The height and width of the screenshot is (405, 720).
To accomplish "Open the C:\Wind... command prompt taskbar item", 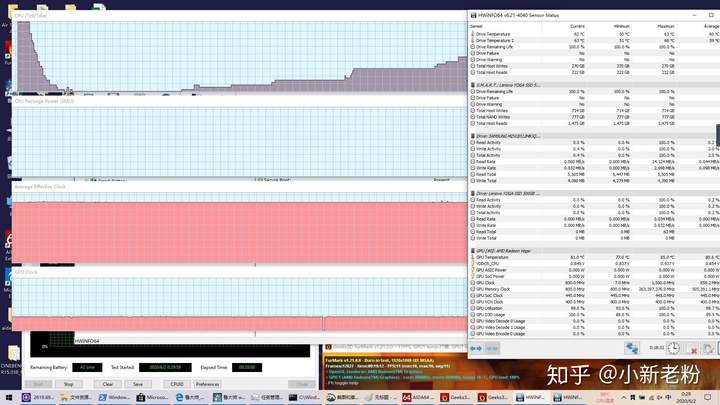I will coord(304,397).
